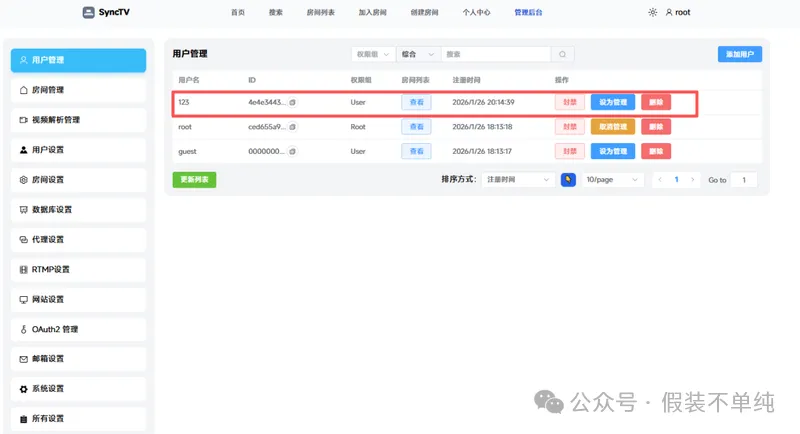800x434 pixels.
Task: Click the green 更新列表 button
Action: click(194, 180)
